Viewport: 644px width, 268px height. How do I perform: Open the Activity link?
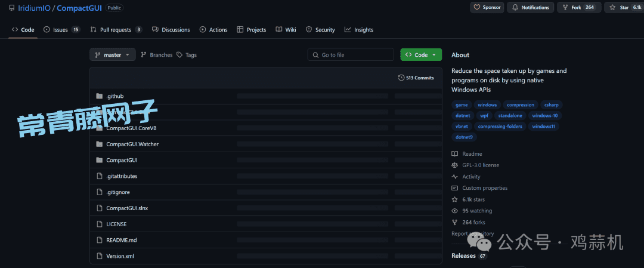point(466,177)
